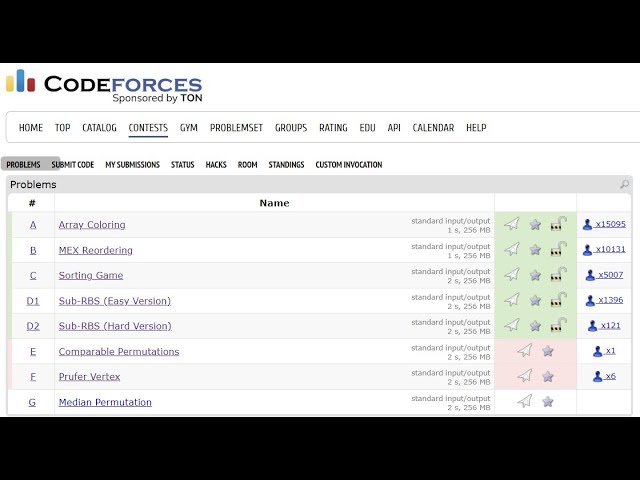Click lock icon for Sub-RBS (Easy Version)
Screen dimensions: 640x480
(558, 300)
